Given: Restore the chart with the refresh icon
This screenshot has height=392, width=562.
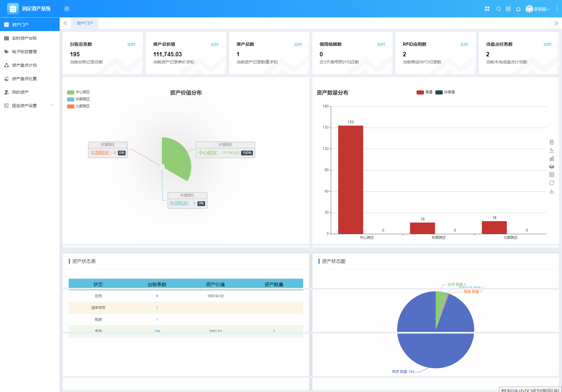Looking at the screenshot, I should 551,183.
